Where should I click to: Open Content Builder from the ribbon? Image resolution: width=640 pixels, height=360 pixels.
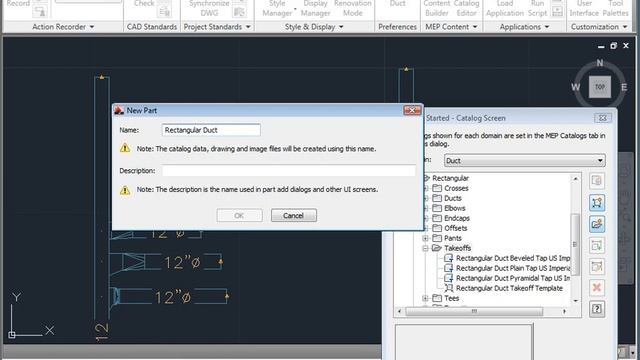pos(436,8)
